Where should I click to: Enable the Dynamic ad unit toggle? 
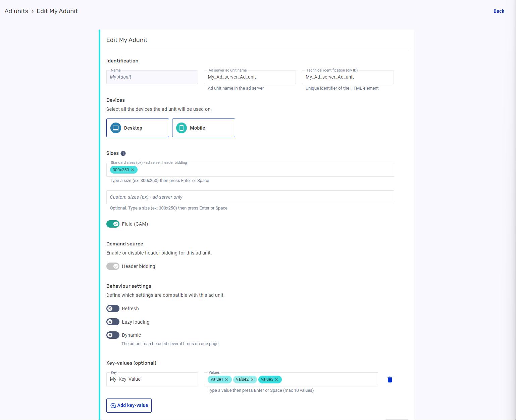point(113,335)
